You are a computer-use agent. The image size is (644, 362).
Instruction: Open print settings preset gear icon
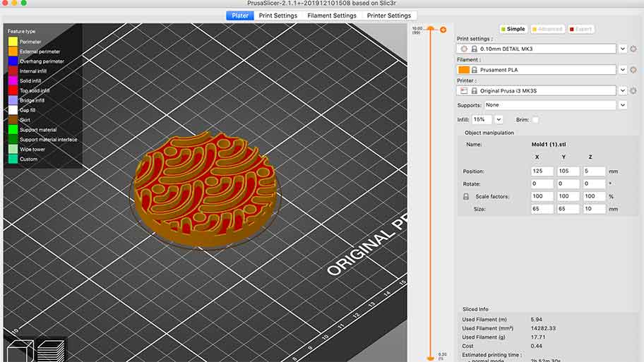[633, 49]
